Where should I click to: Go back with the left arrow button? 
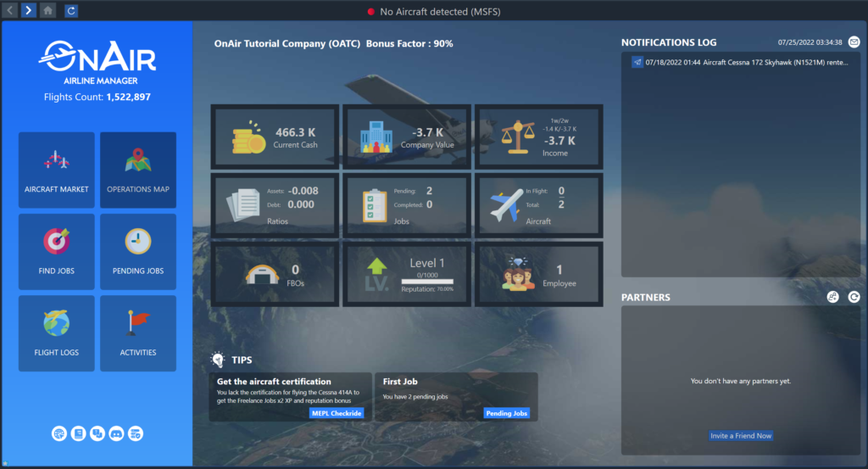pos(10,10)
